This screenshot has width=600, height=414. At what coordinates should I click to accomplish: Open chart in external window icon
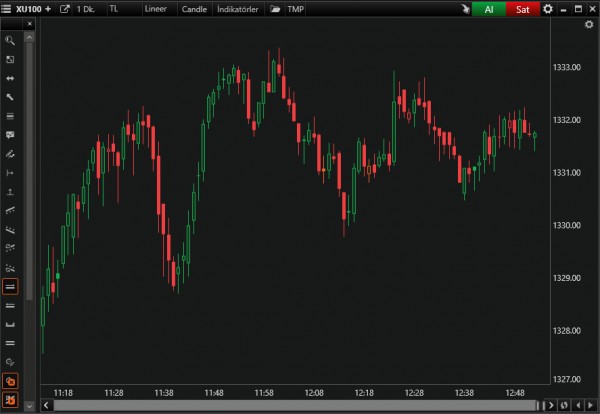65,8
